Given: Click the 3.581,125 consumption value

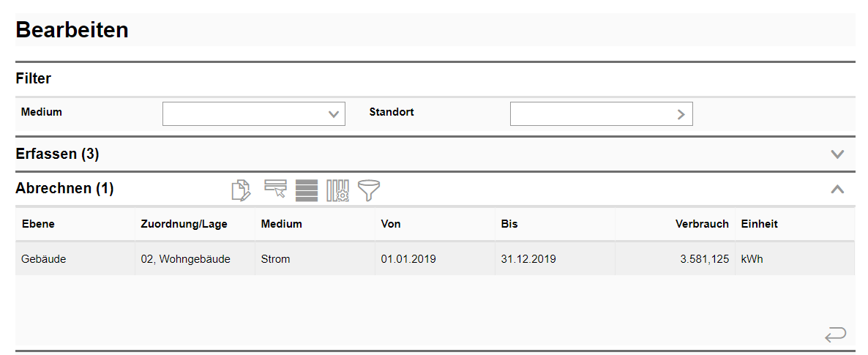Looking at the screenshot, I should pyautogui.click(x=705, y=258).
